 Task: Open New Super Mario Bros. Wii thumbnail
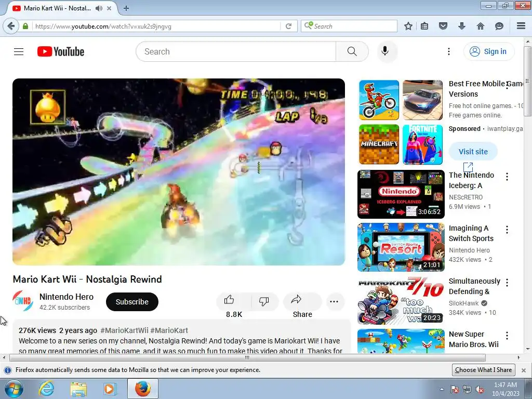click(401, 341)
